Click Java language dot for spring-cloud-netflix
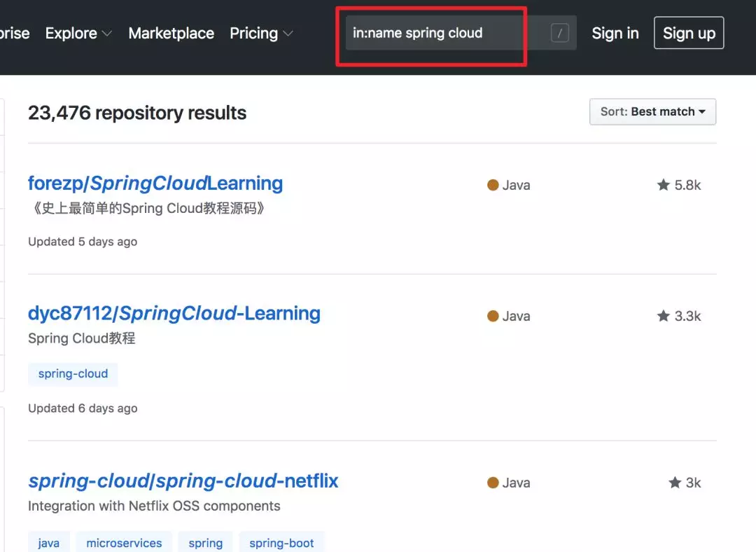Screen dimensions: 756x552 493,483
